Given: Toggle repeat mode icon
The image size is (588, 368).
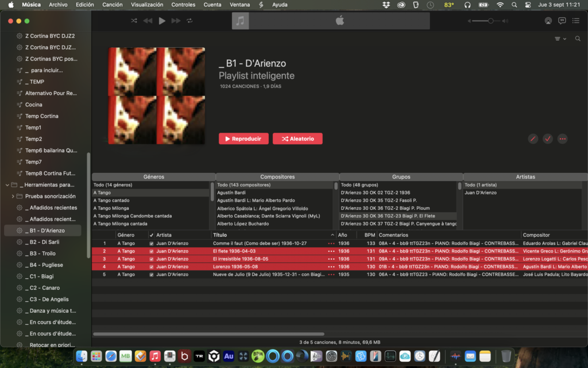Looking at the screenshot, I should [x=189, y=21].
